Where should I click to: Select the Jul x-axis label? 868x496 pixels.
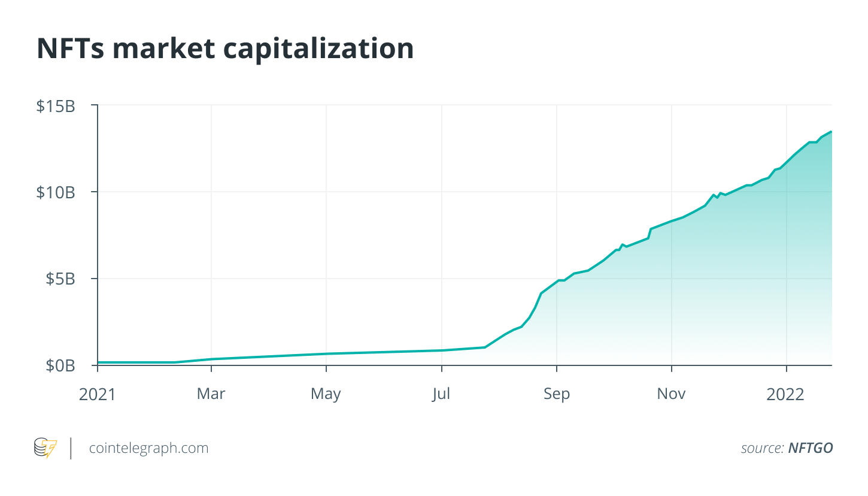point(441,394)
